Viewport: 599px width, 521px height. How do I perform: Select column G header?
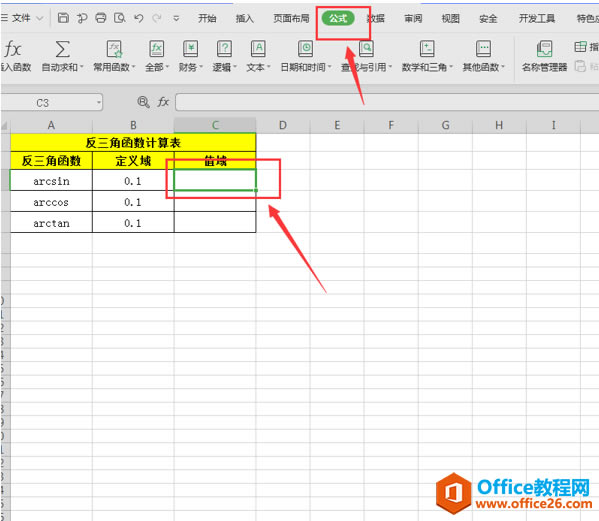pyautogui.click(x=445, y=125)
